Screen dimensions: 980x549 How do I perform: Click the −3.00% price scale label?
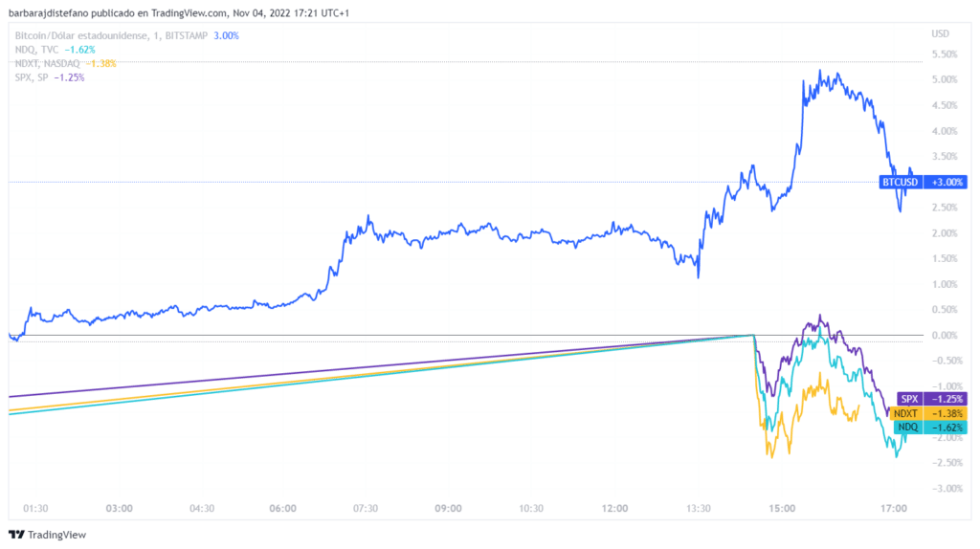pyautogui.click(x=943, y=489)
